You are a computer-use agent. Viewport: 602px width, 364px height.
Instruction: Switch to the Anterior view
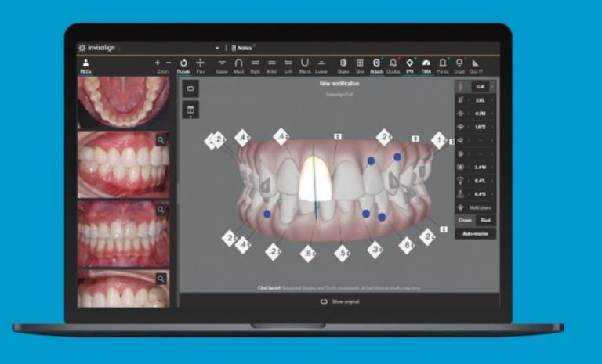271,66
